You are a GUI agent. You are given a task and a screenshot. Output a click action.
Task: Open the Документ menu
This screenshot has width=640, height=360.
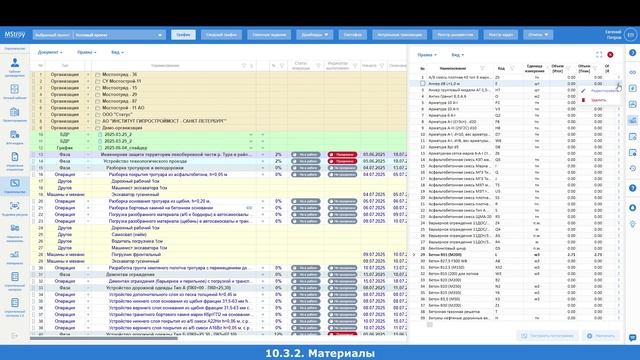(x=50, y=52)
